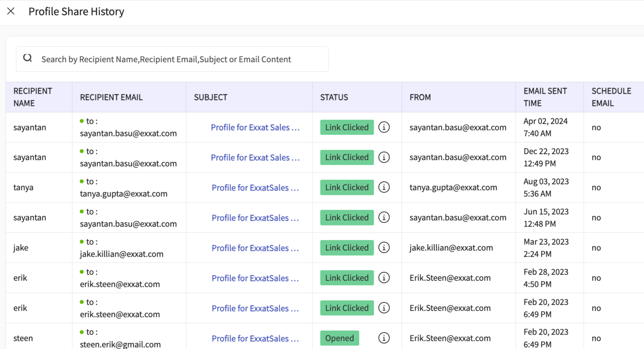The height and width of the screenshot is (349, 644).
Task: Click the Email Sent Time column header
Action: [545, 97]
